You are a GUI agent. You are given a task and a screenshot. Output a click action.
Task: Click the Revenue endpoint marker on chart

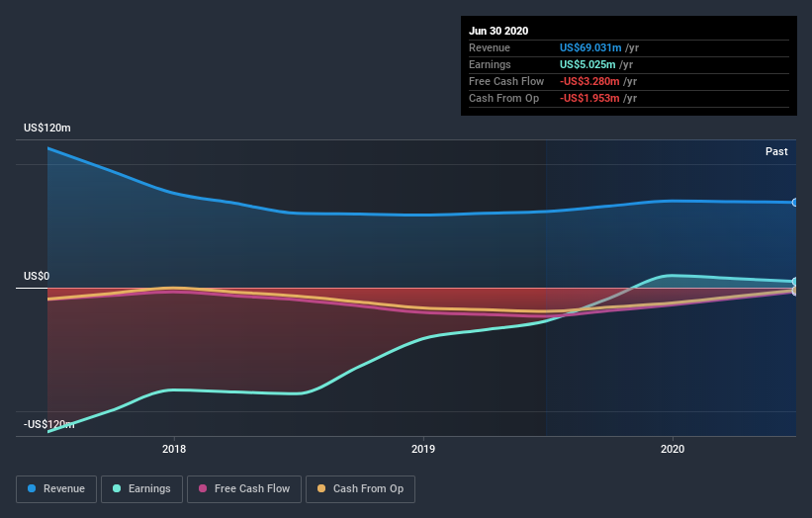[794, 203]
